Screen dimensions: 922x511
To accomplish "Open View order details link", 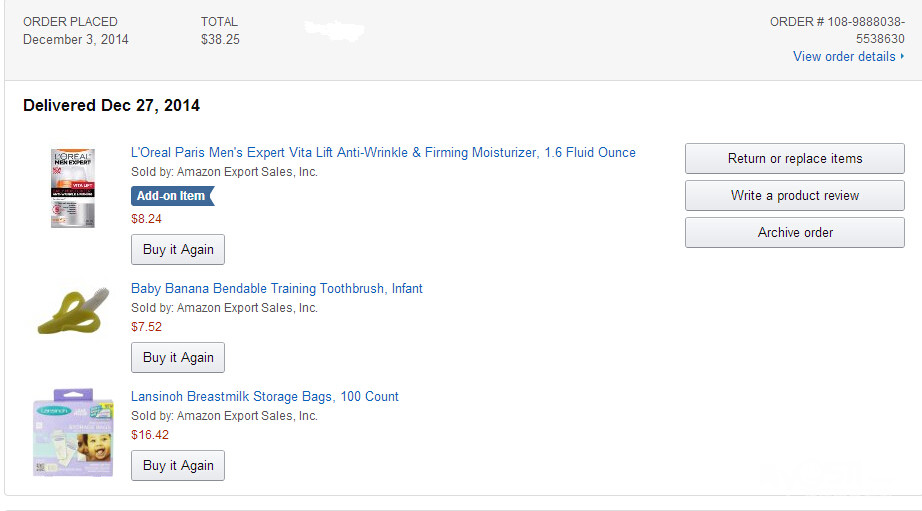I will (844, 57).
